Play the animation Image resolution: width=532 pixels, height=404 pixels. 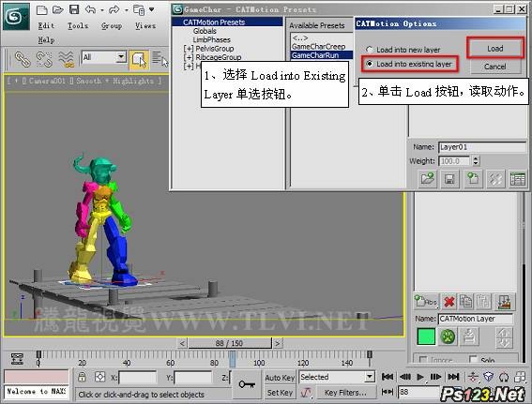420,377
